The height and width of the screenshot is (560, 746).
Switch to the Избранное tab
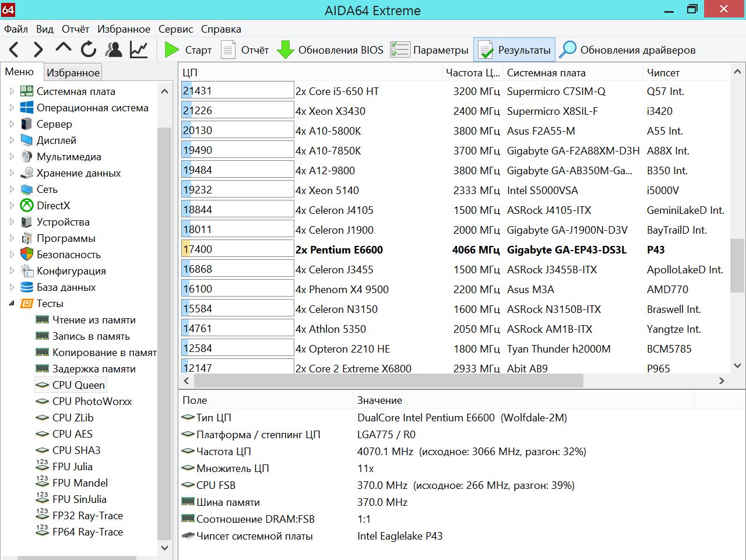coord(73,73)
